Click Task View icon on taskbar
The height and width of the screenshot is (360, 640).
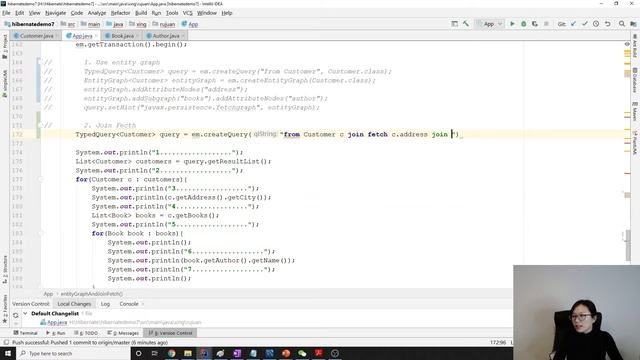pos(155,353)
